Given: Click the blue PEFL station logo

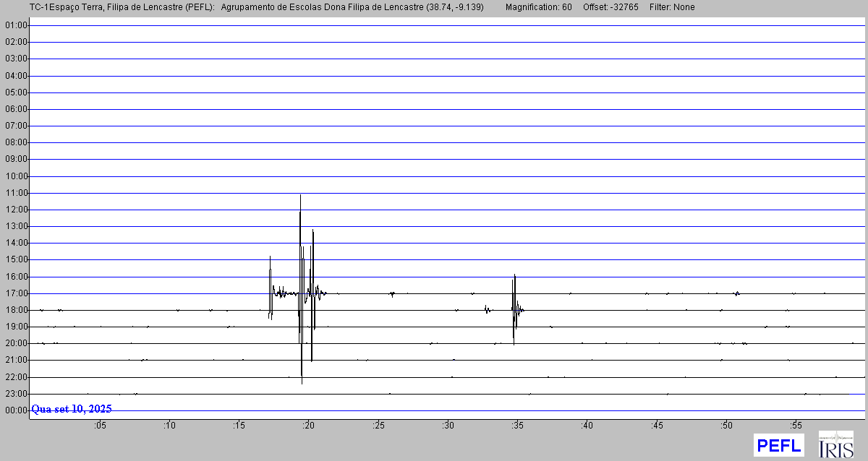Looking at the screenshot, I should 778,445.
